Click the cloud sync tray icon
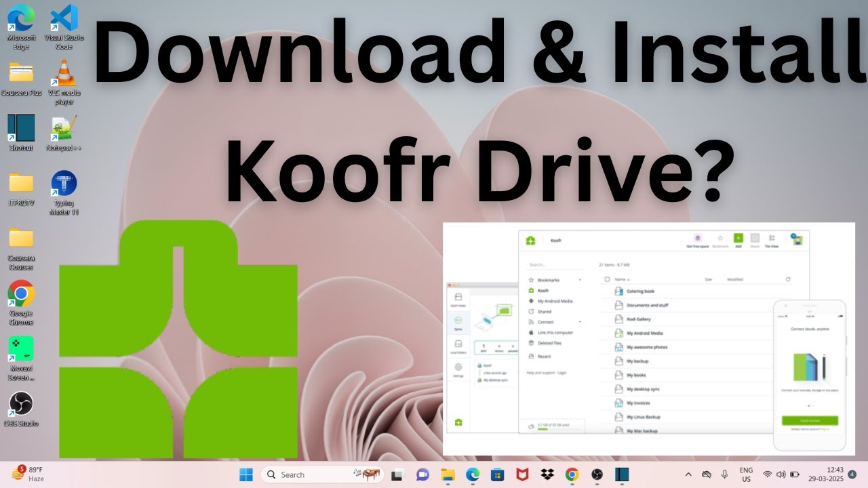 [707, 474]
